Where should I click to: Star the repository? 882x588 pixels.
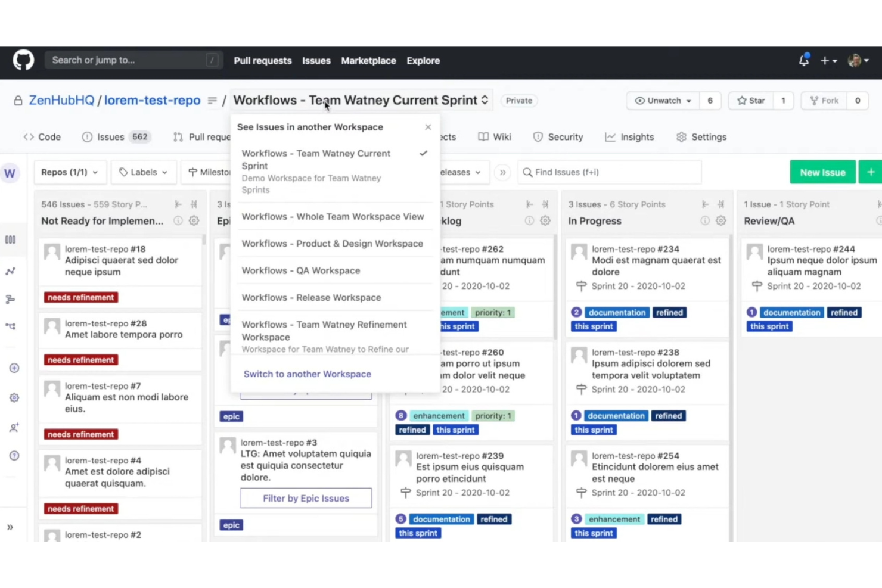click(x=751, y=101)
